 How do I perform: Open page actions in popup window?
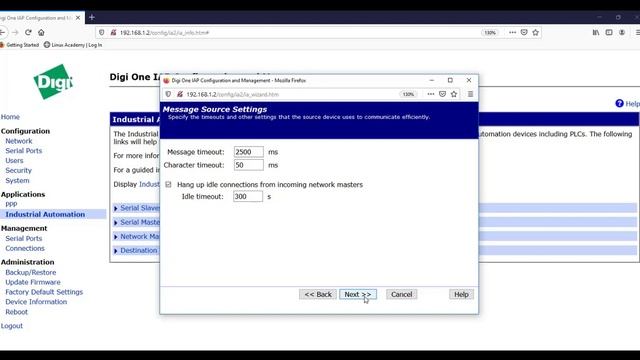[x=431, y=94]
